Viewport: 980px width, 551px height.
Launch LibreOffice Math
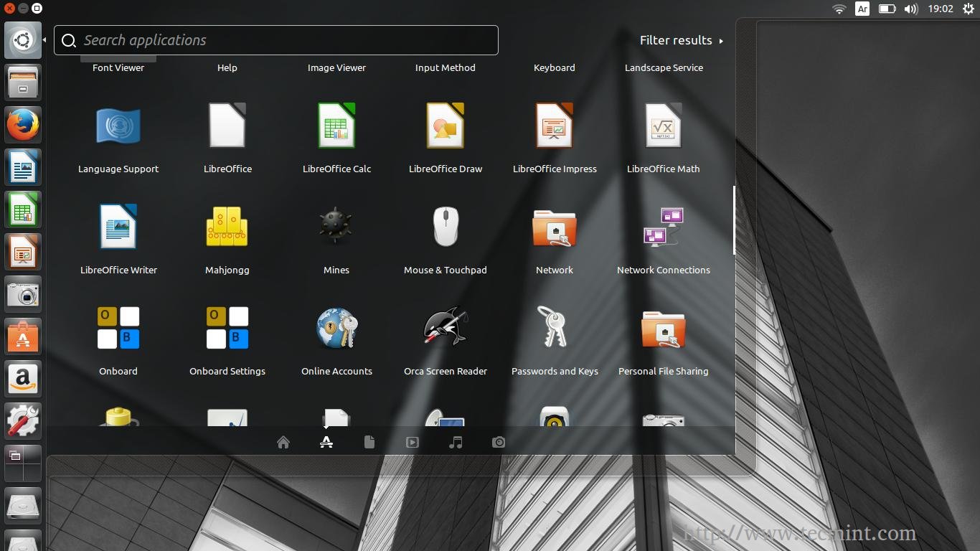tap(663, 126)
